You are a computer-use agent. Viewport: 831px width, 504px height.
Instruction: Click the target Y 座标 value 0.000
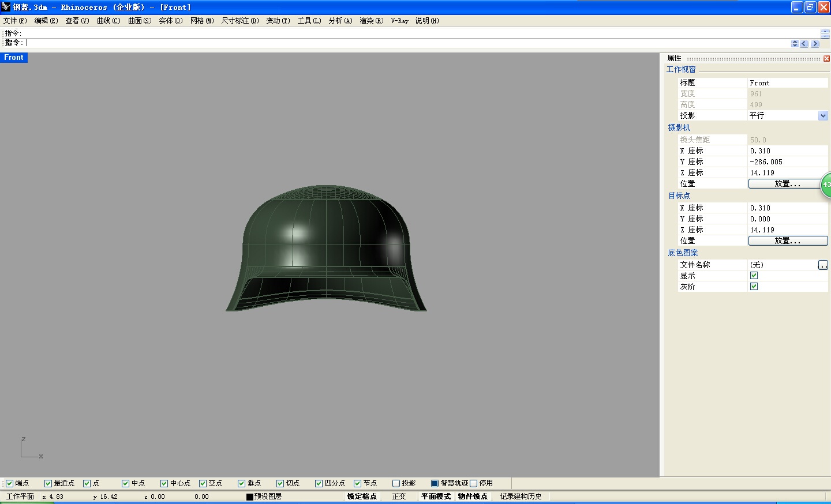pyautogui.click(x=788, y=219)
